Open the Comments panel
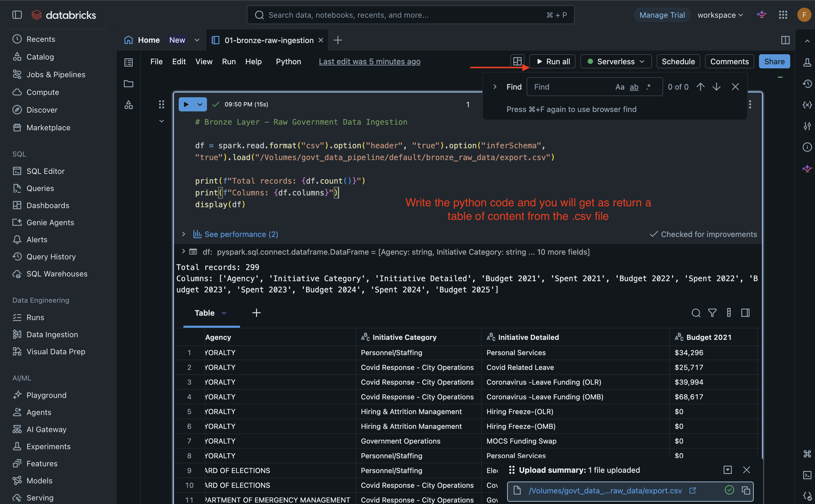The width and height of the screenshot is (815, 504). click(x=729, y=61)
